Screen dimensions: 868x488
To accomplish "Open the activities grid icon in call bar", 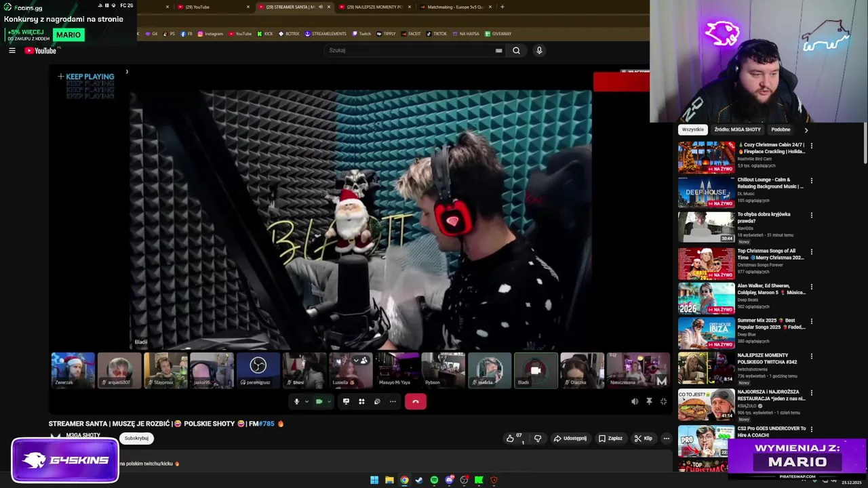I will (x=361, y=401).
